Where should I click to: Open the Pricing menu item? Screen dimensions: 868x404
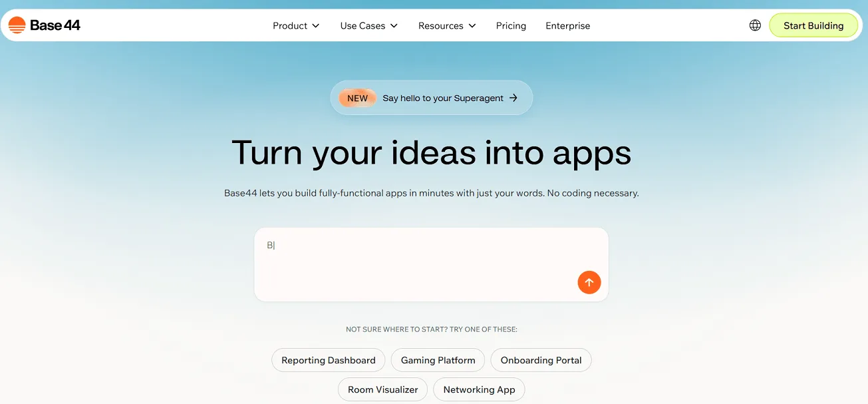coord(511,26)
